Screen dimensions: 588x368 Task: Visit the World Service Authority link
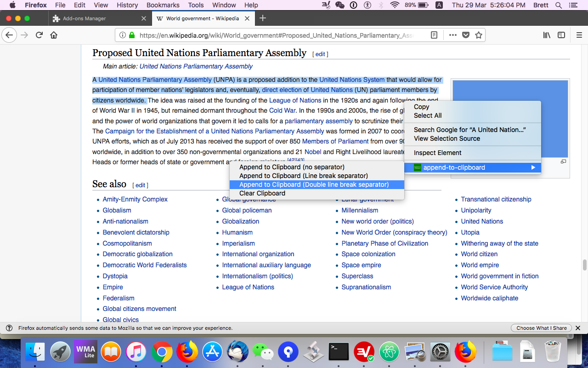tap(494, 287)
